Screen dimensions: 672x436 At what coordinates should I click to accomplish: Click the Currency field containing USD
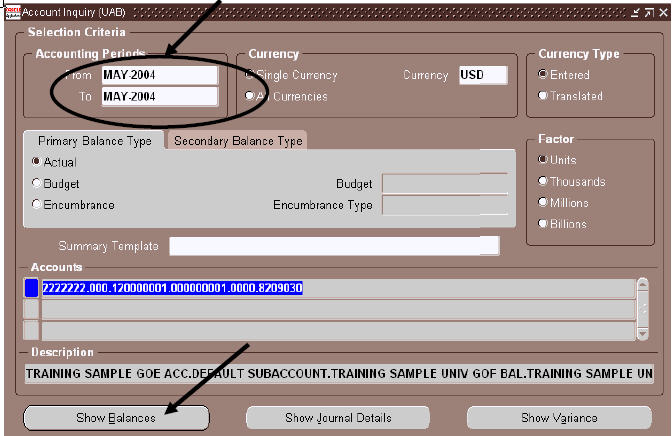(x=482, y=75)
